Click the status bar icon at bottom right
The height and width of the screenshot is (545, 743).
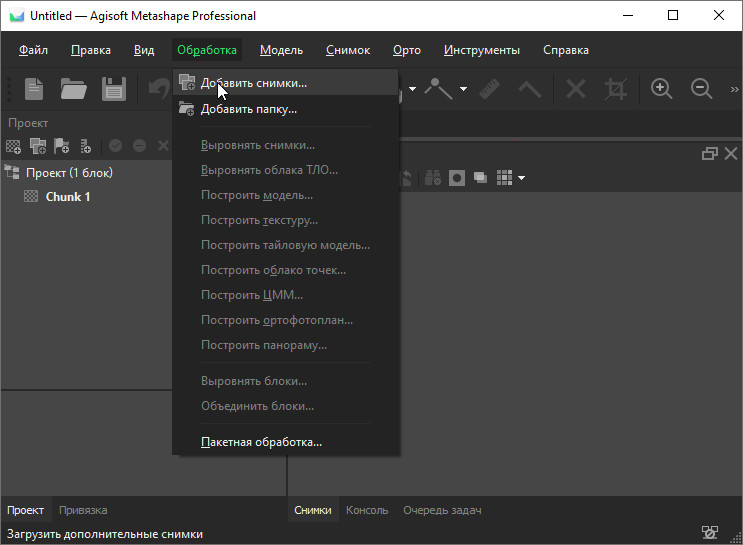[710, 533]
